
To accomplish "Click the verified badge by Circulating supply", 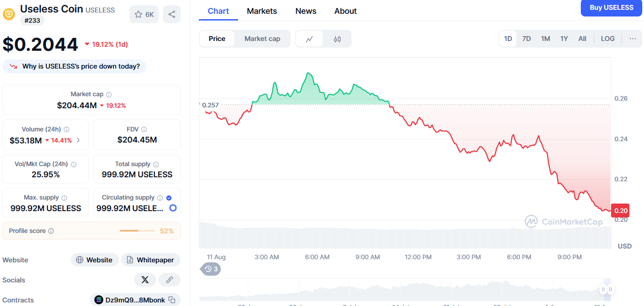I will point(169,198).
